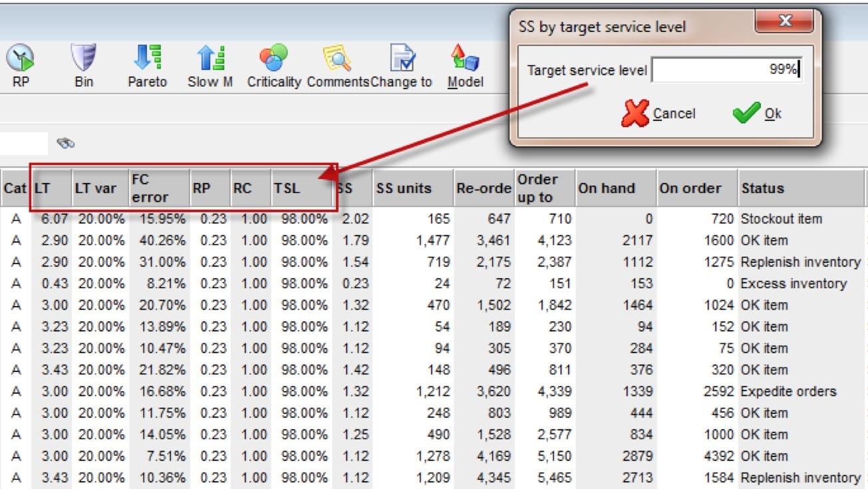Viewport: 868px width, 489px height.
Task: Select the Stockout item status cell
Action: point(782,219)
